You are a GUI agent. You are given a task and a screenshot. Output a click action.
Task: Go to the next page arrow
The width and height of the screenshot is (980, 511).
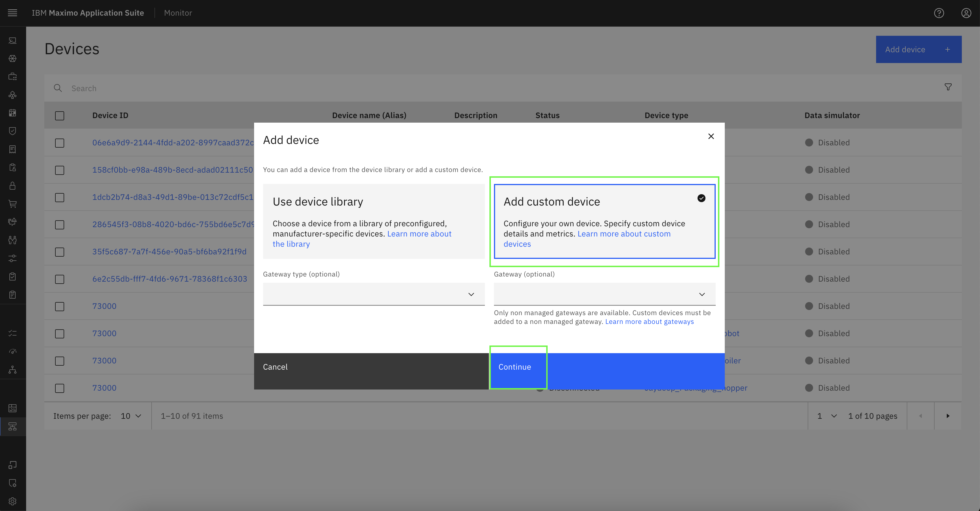click(x=948, y=416)
